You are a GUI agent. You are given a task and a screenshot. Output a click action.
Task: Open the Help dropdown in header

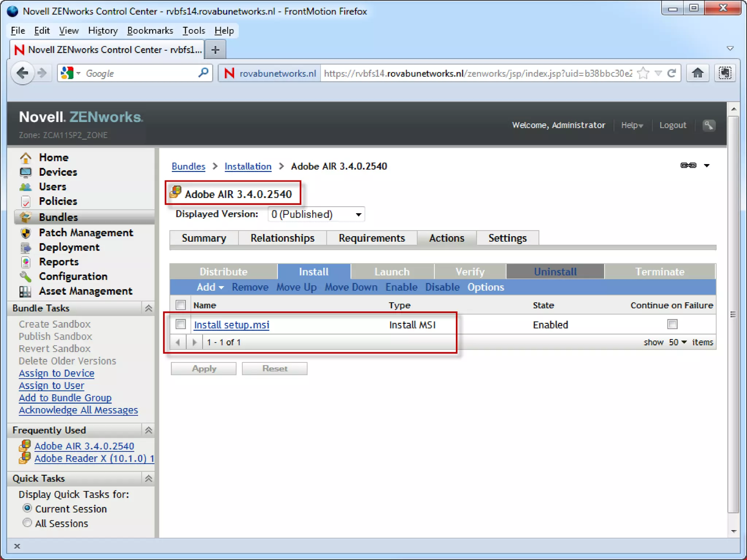pos(632,125)
